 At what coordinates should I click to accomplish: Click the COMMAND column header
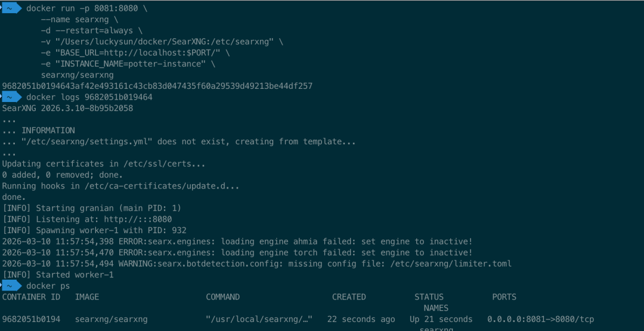click(x=223, y=297)
